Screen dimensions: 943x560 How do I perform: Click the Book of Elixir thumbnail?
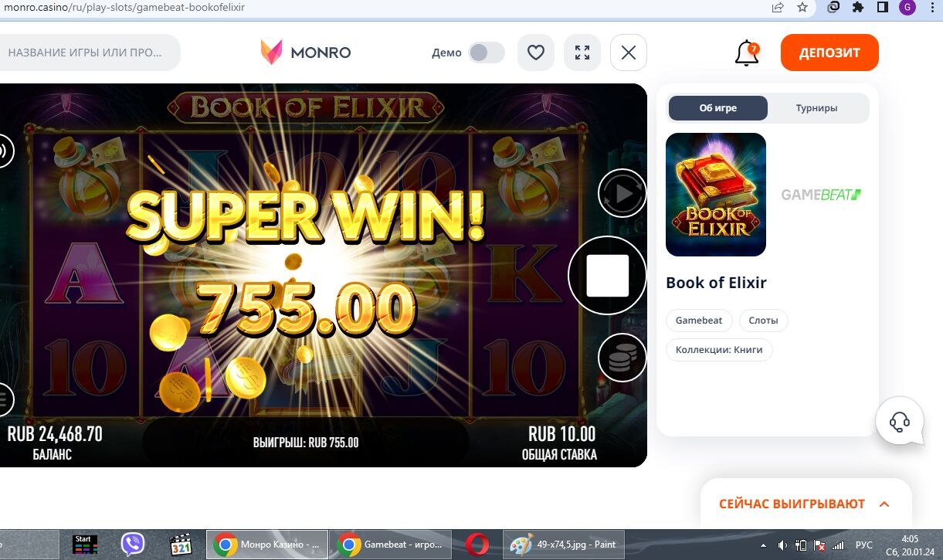[x=716, y=195]
